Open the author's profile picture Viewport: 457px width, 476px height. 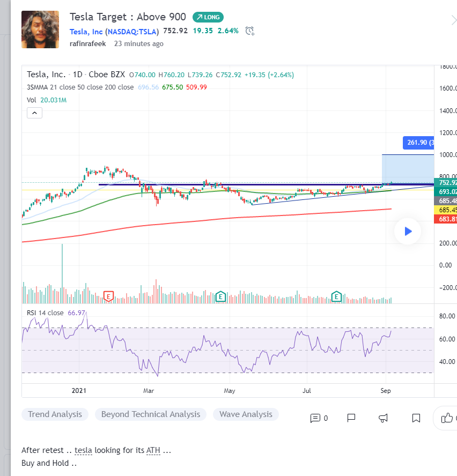click(x=40, y=29)
